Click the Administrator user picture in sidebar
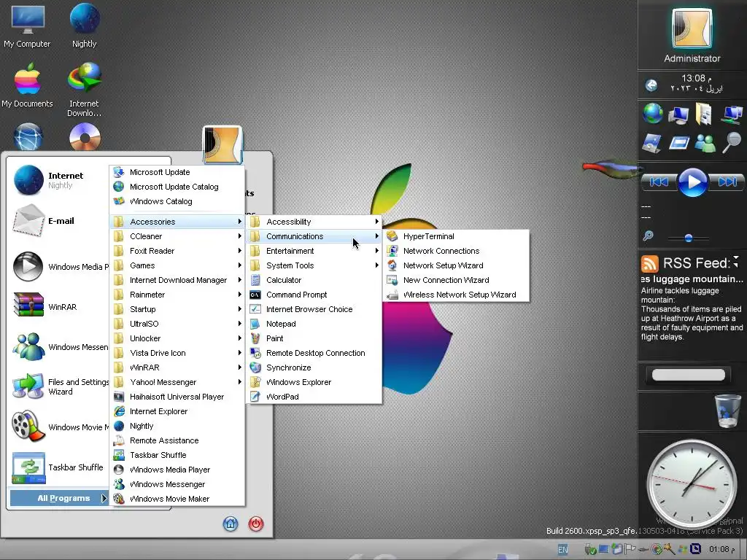 point(692,28)
